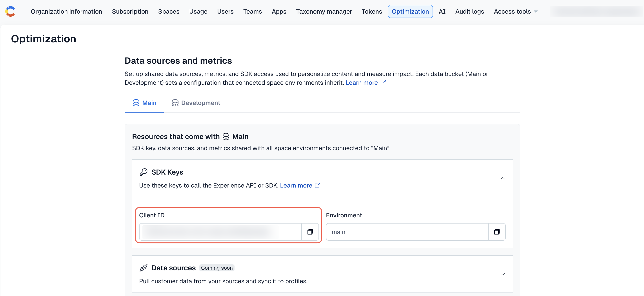Viewport: 644px width, 296px height.
Task: Open the Tokens navigation item
Action: [372, 11]
